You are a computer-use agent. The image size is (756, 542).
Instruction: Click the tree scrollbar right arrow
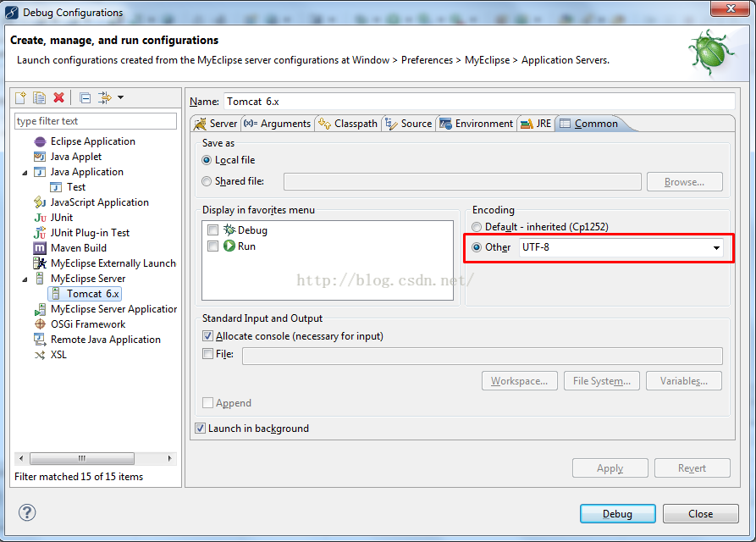pyautogui.click(x=169, y=458)
